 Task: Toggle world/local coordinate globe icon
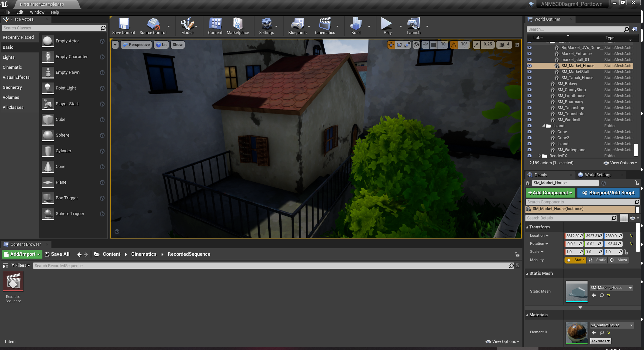416,44
